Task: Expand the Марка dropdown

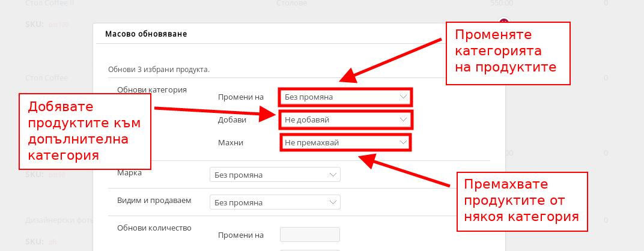Action: pos(275,175)
